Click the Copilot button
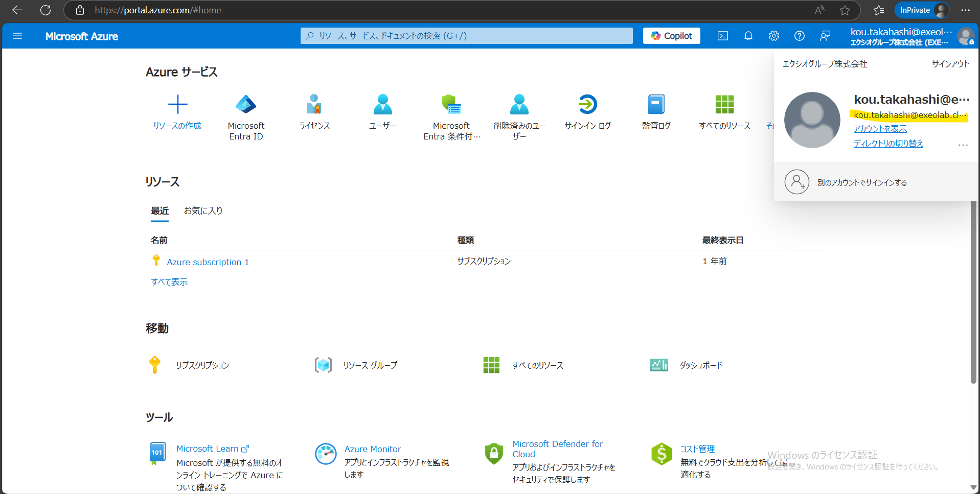The width and height of the screenshot is (980, 494). 671,36
